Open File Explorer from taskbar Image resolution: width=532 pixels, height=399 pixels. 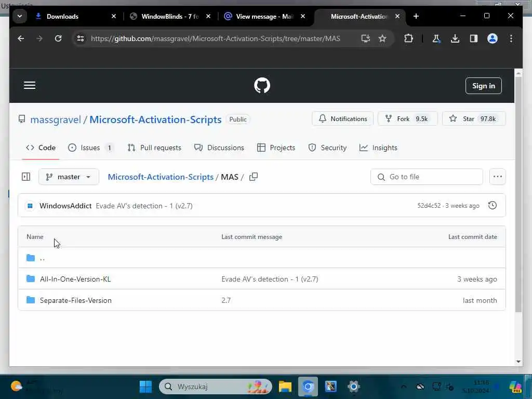285,387
